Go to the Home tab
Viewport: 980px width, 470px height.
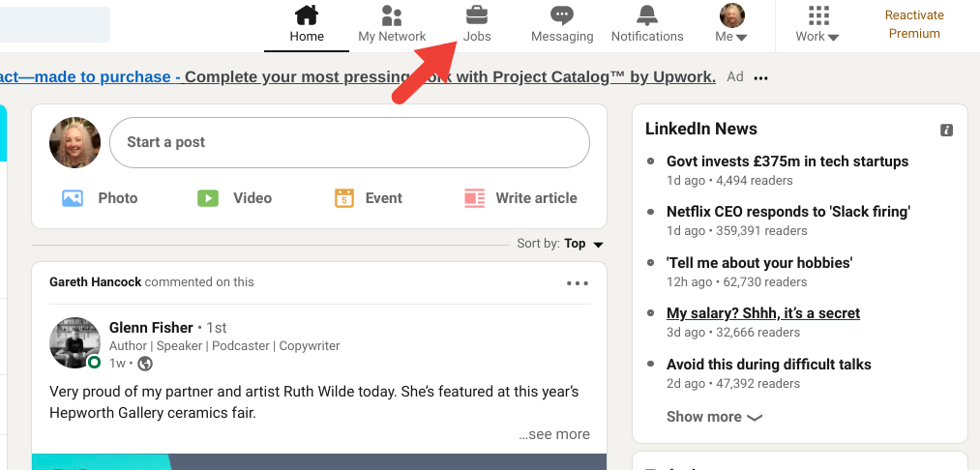[307, 24]
